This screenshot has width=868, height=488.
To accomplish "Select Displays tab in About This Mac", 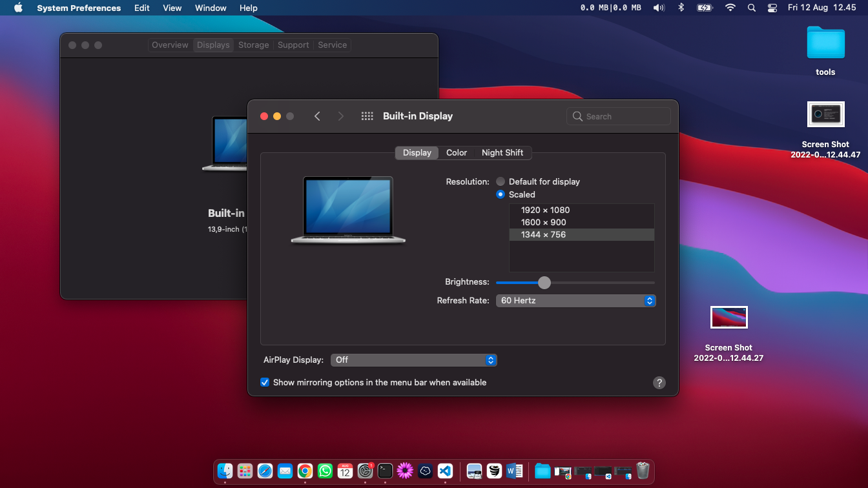I will pos(213,45).
